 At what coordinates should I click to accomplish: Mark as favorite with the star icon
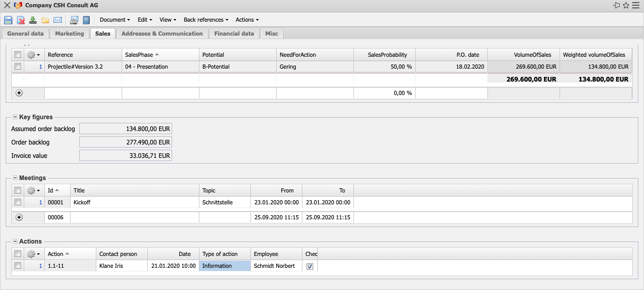point(626,5)
